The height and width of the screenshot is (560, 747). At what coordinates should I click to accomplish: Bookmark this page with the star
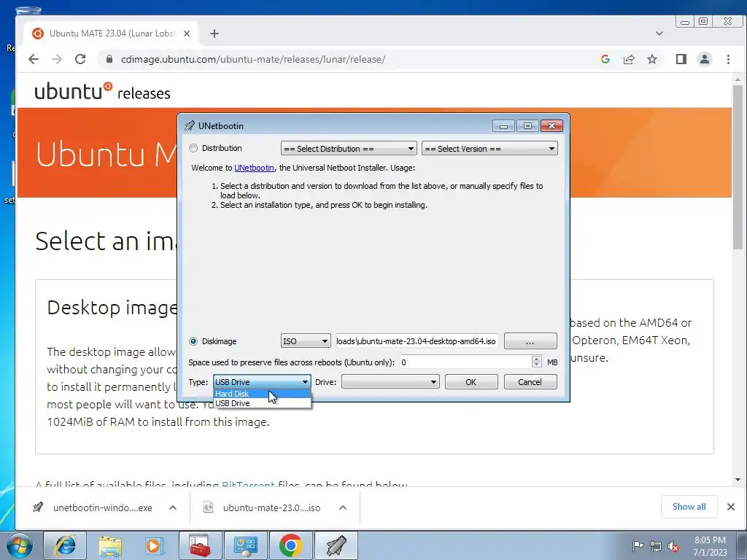pos(652,59)
